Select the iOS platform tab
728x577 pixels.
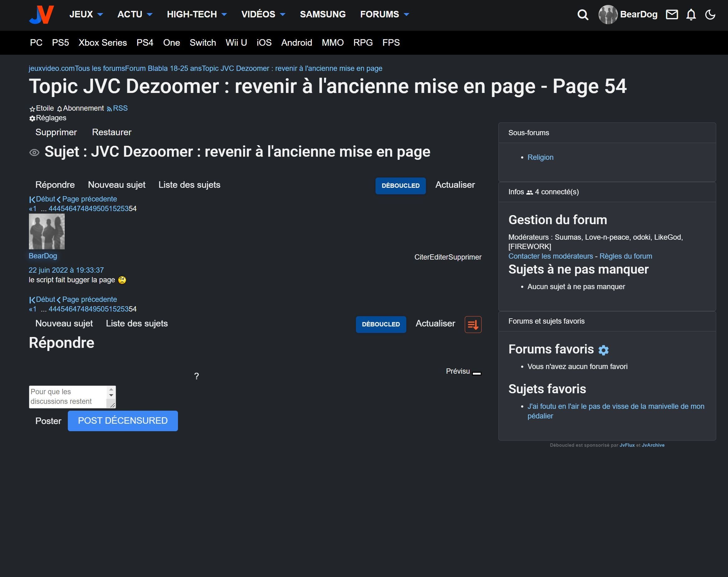[x=264, y=43]
